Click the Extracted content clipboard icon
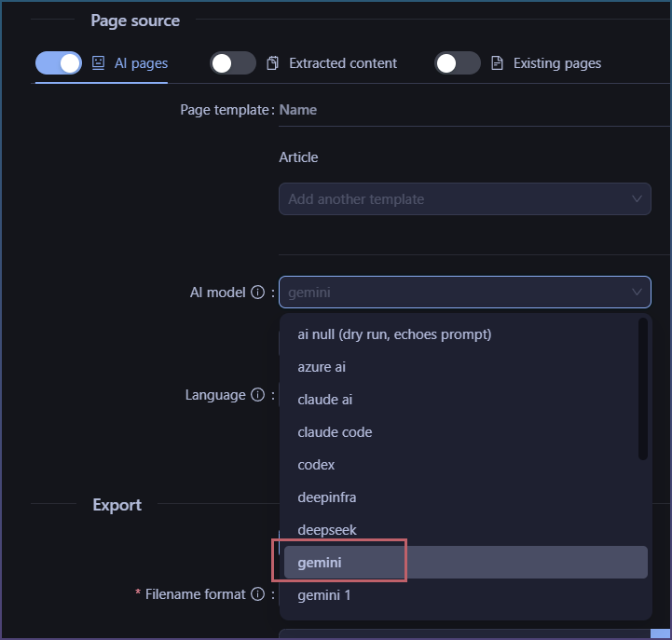 tap(272, 63)
